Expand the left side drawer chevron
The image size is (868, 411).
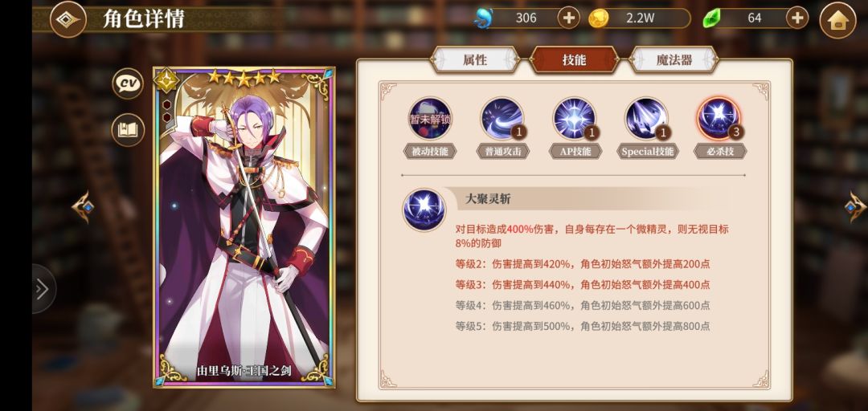pos(42,289)
